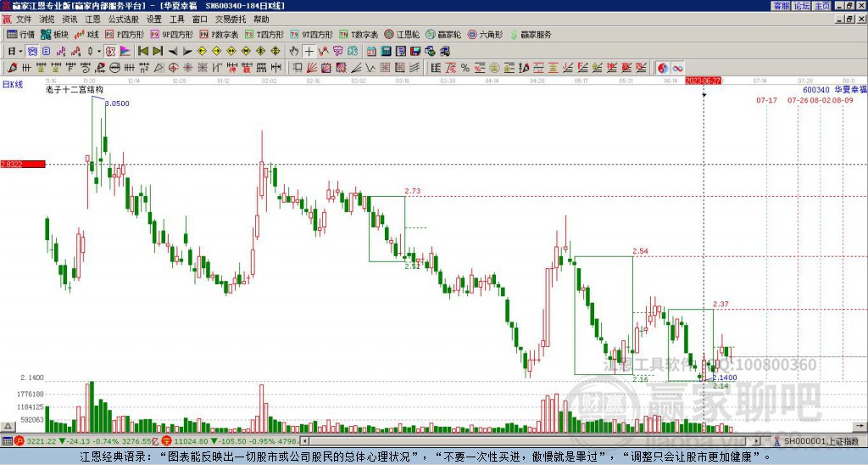
Task: Open the 日 period dropdown
Action: (x=15, y=52)
